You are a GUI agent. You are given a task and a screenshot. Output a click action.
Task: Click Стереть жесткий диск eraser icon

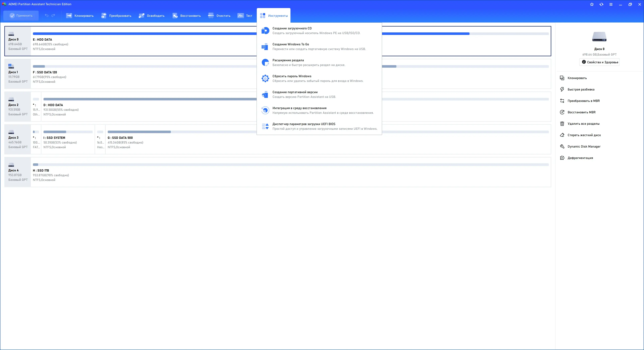562,135
